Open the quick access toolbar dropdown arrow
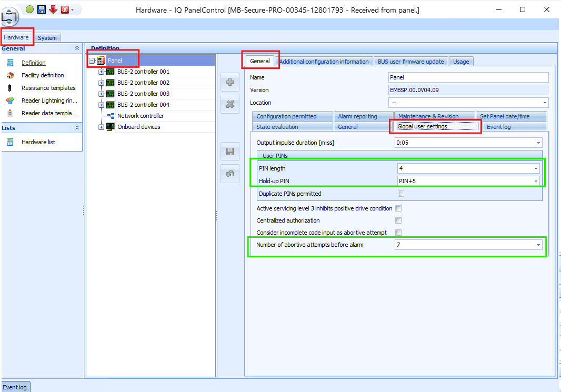This screenshot has height=392, width=561. point(73,9)
